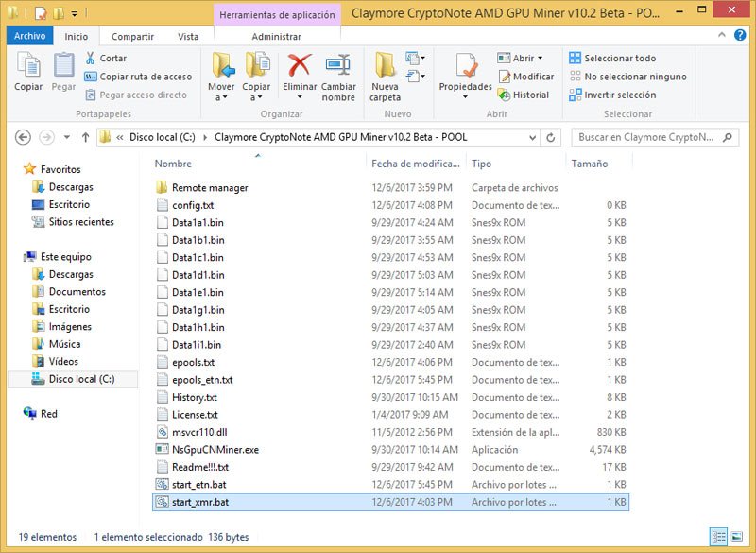Click the Up one level arrow
The image size is (756, 553).
85,137
